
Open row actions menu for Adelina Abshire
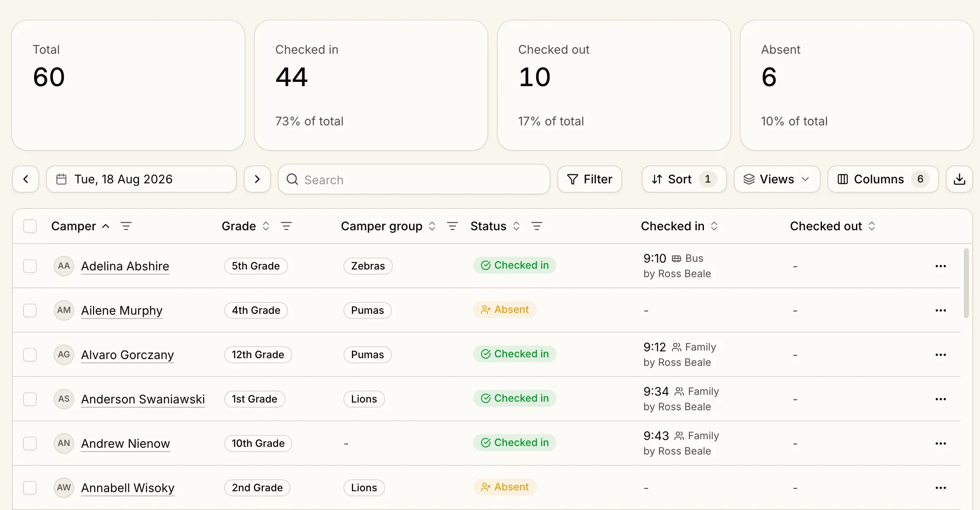[941, 266]
